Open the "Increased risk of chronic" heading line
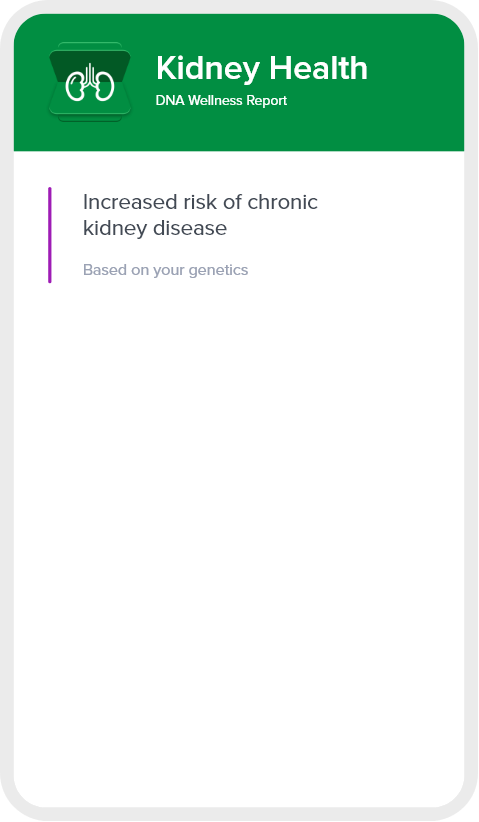The height and width of the screenshot is (822, 479). 200,202
